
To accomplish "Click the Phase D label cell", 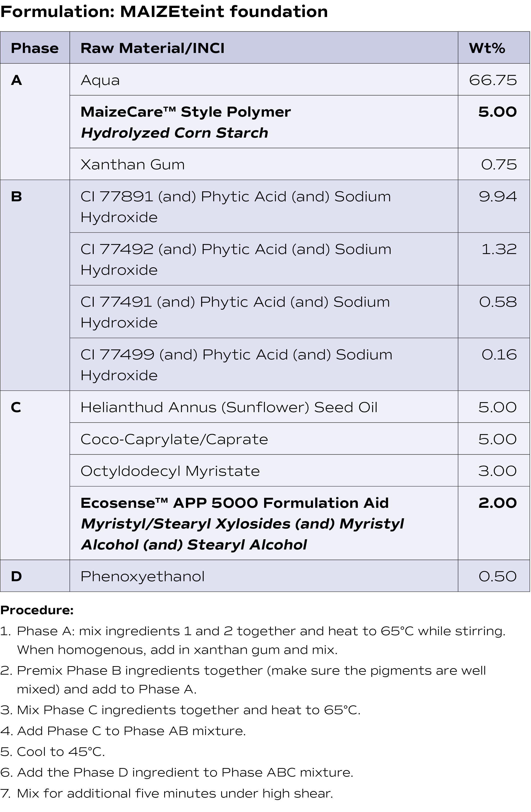I will coord(35,576).
